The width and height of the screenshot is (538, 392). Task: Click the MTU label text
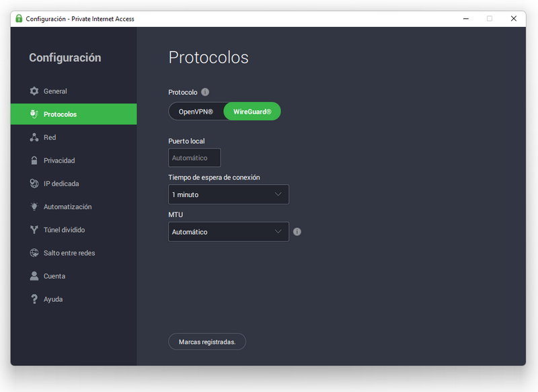[176, 214]
